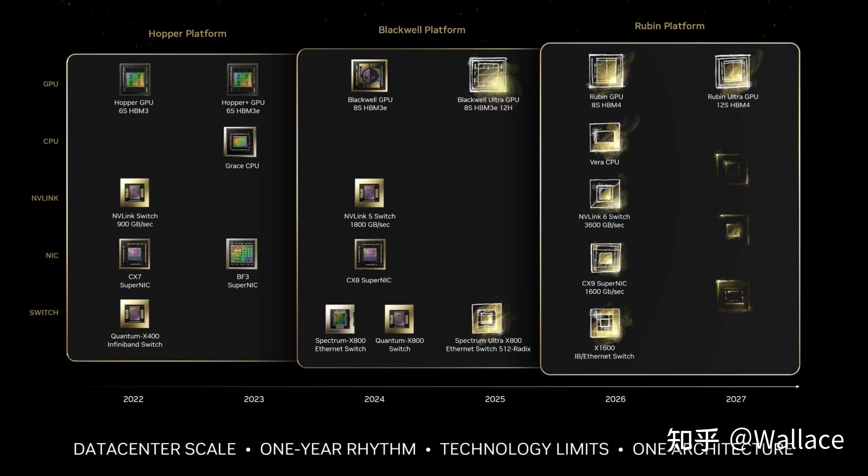
Task: Click the CPU row label
Action: click(x=51, y=141)
